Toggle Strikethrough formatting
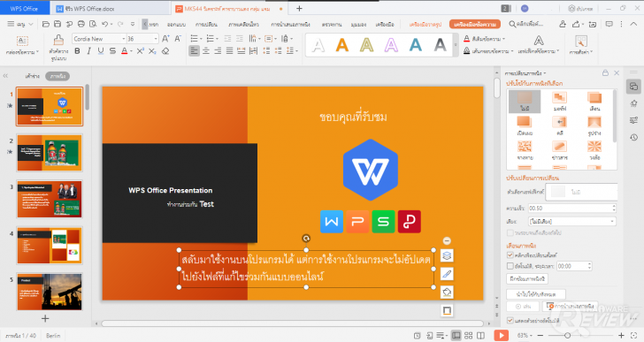Screen dimensions: 644x342 [x=112, y=51]
